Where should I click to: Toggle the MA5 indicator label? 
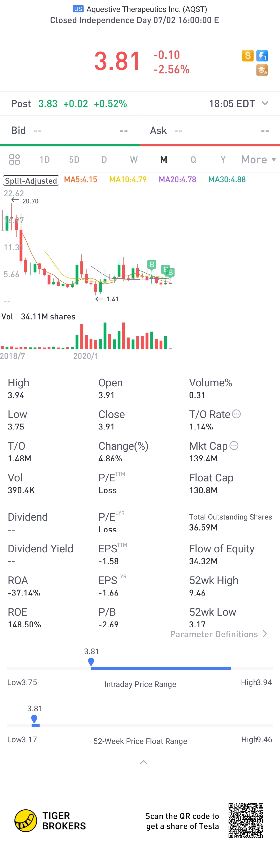[80, 180]
